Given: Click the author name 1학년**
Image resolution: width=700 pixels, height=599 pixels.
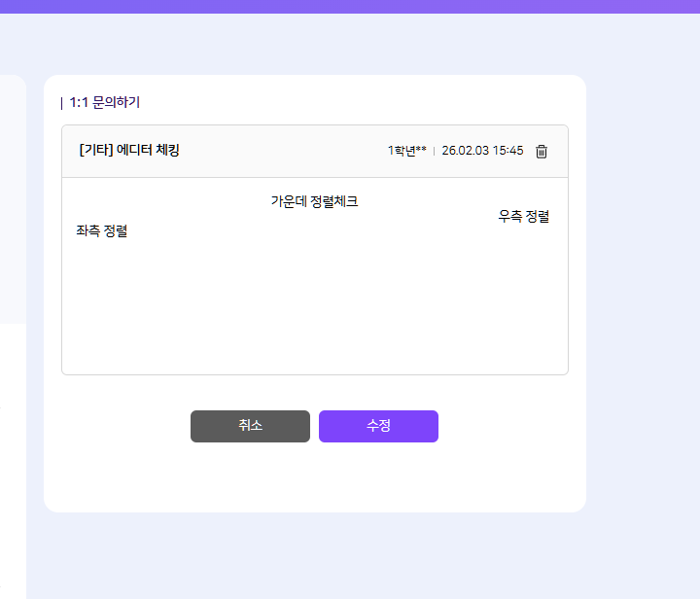Looking at the screenshot, I should coord(406,151).
